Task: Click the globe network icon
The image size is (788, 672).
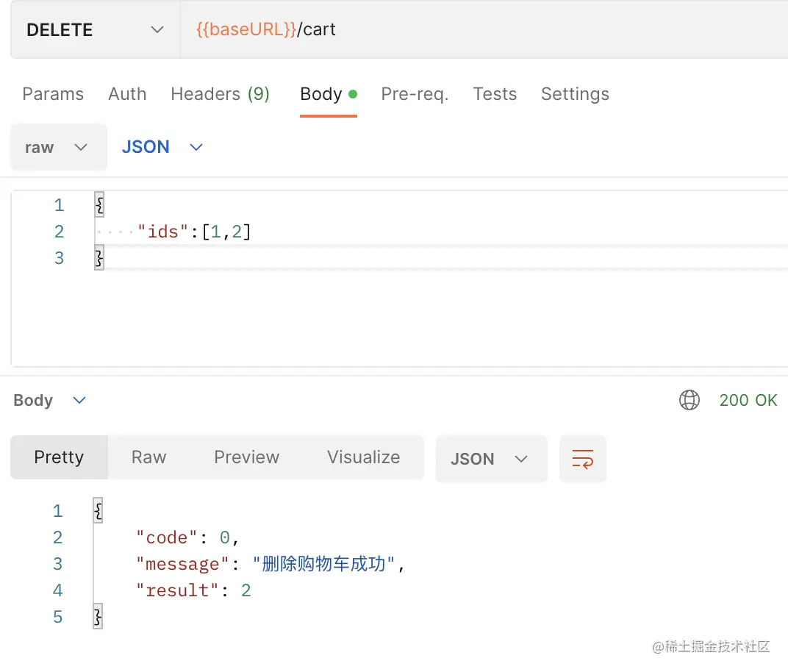Action: click(x=689, y=400)
